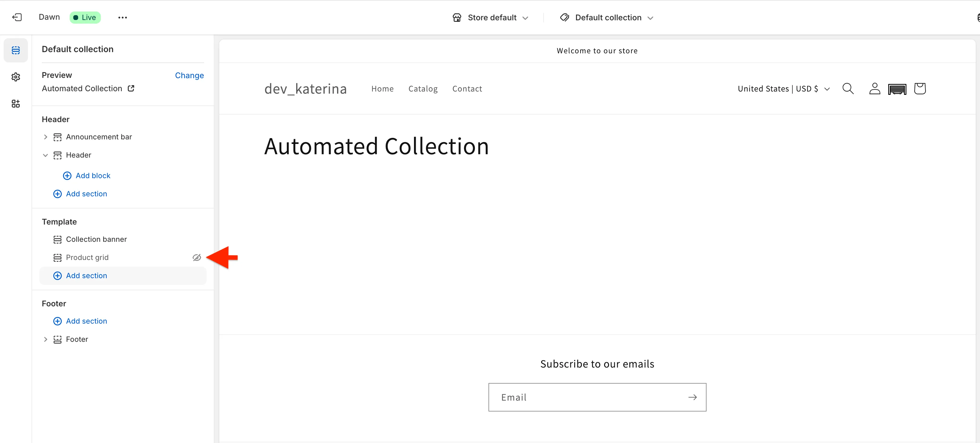Collapse the Header section
Screen dimensions: 980x443
point(46,155)
